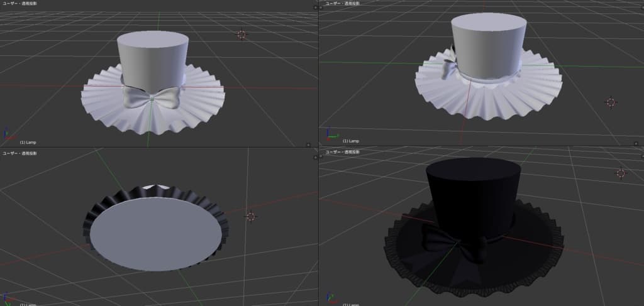Click the XYZ axis gizmo in top-left viewport
644x306 pixels.
(7, 135)
